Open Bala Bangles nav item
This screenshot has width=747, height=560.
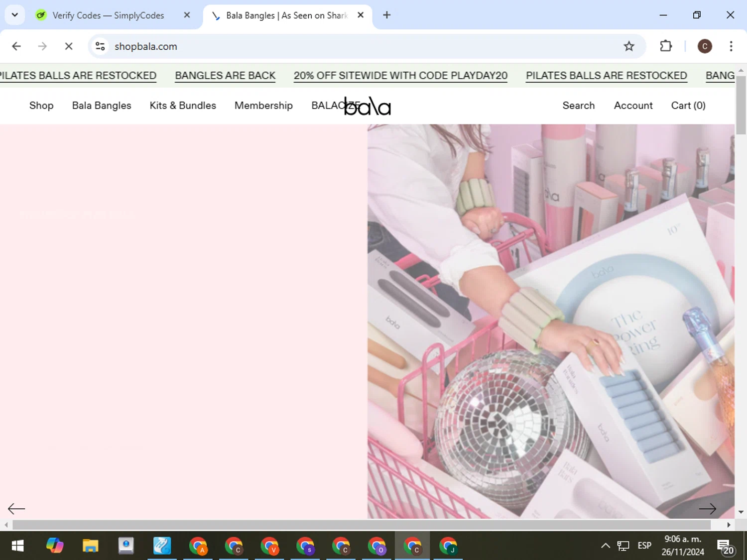point(102,106)
